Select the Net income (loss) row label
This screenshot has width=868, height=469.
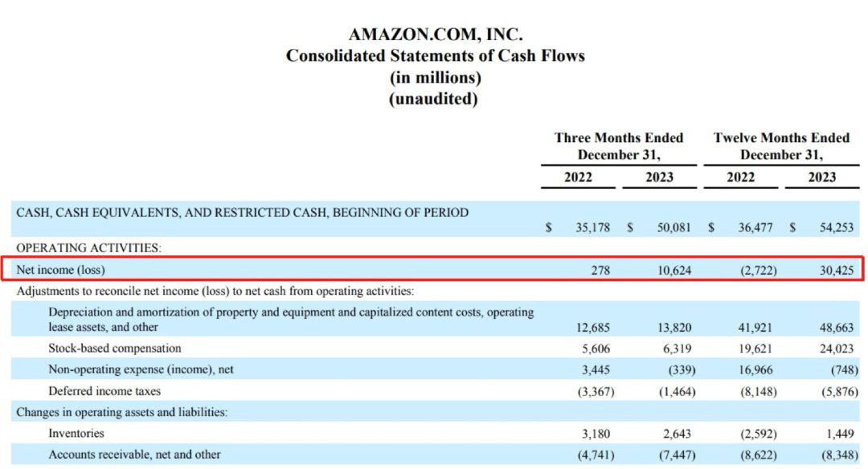click(x=60, y=270)
